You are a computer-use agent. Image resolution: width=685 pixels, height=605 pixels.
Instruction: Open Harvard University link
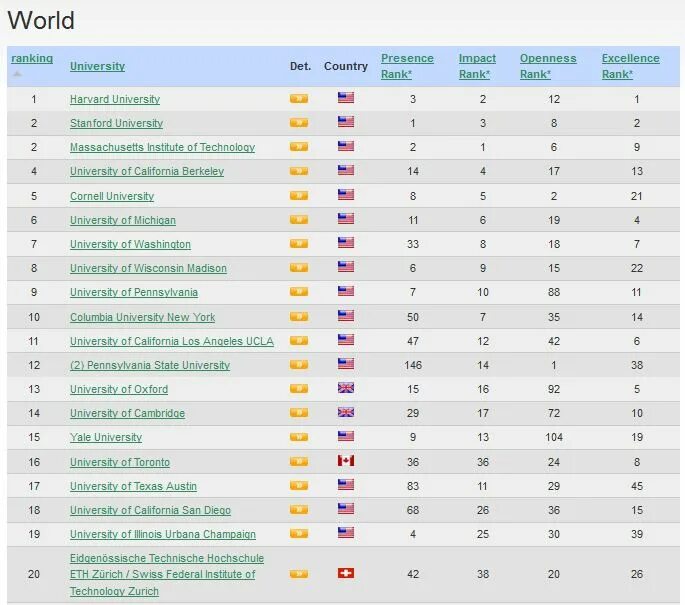click(x=115, y=99)
